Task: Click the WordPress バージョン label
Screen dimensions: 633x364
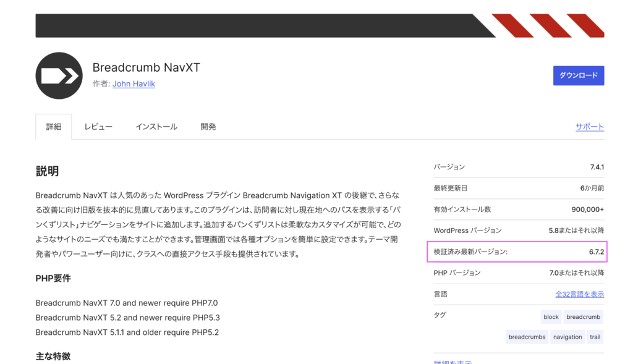Action: click(467, 231)
